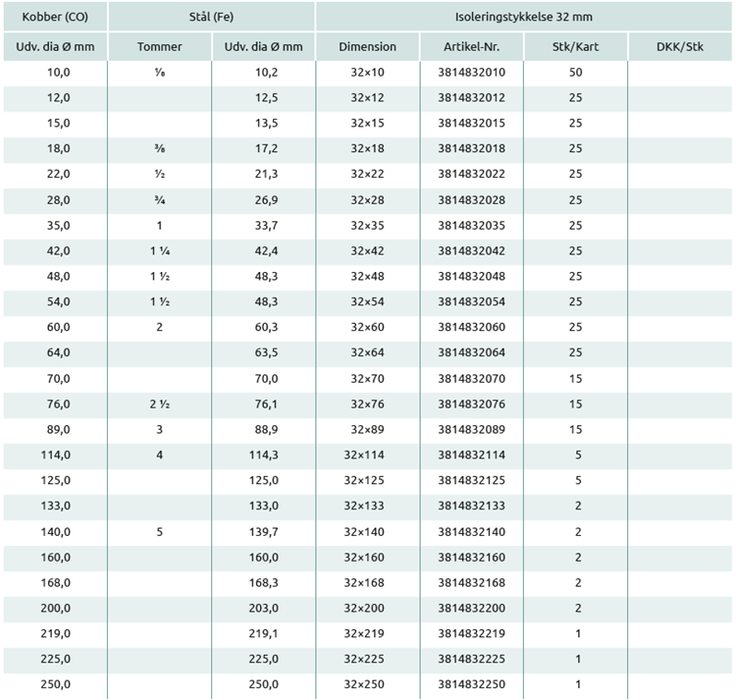Select article number 3814832250
This screenshot has width=736, height=700.
click(x=472, y=683)
